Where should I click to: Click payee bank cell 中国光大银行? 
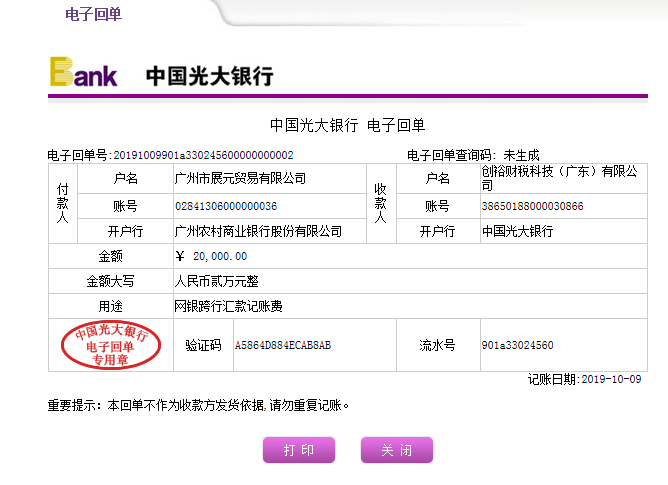pyautogui.click(x=517, y=231)
